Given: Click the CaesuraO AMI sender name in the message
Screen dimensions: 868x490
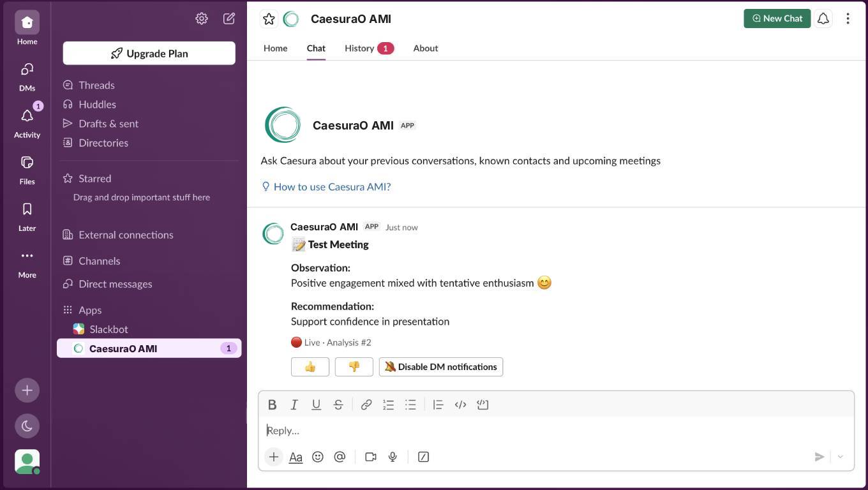Looking at the screenshot, I should point(324,227).
